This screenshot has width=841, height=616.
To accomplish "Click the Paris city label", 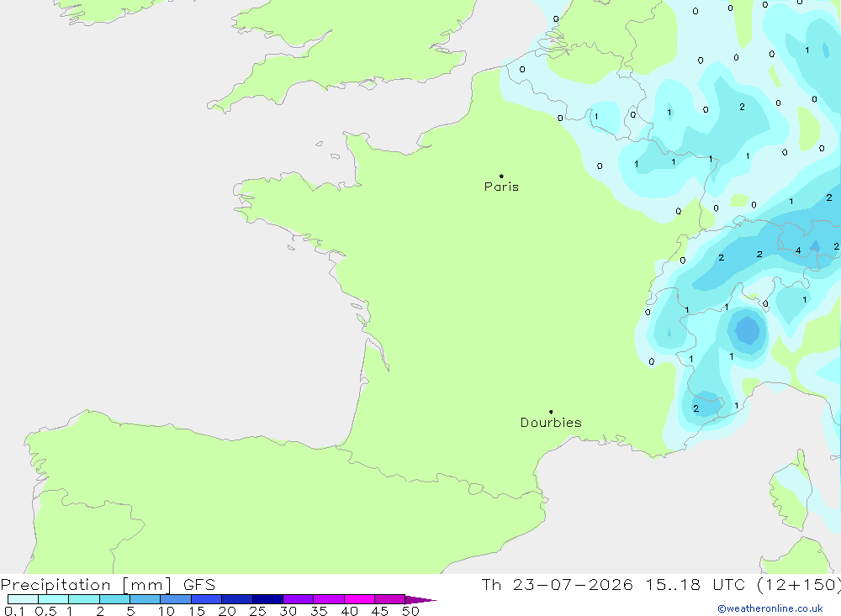I will [501, 187].
